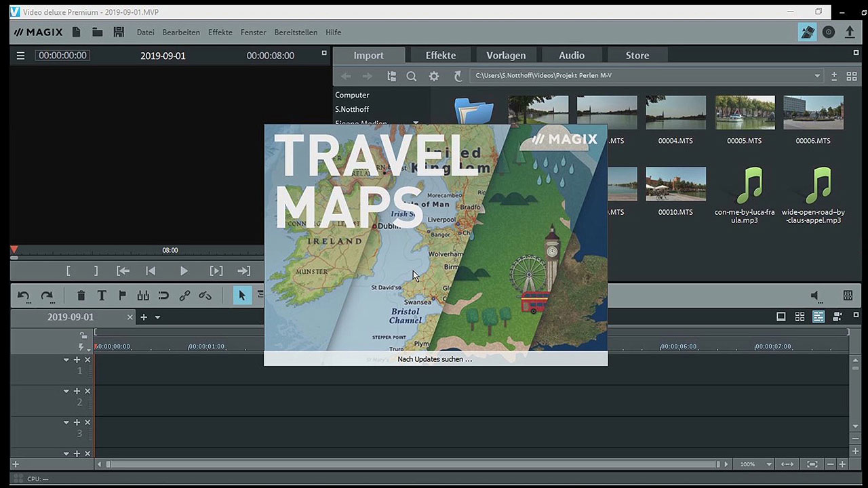868x488 pixels.
Task: Expand track 1 options arrow
Action: (x=66, y=360)
